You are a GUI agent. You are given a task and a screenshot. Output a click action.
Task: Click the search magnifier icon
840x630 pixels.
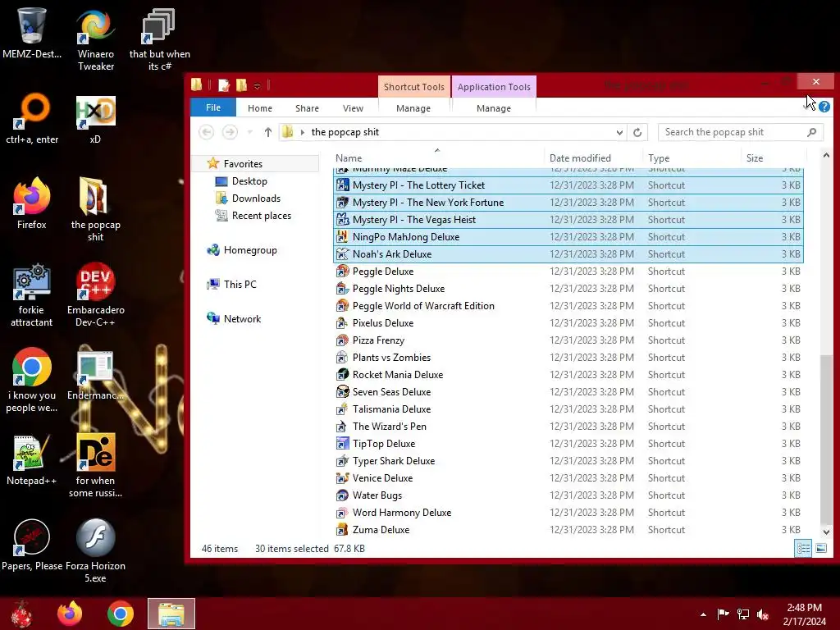[x=812, y=132]
